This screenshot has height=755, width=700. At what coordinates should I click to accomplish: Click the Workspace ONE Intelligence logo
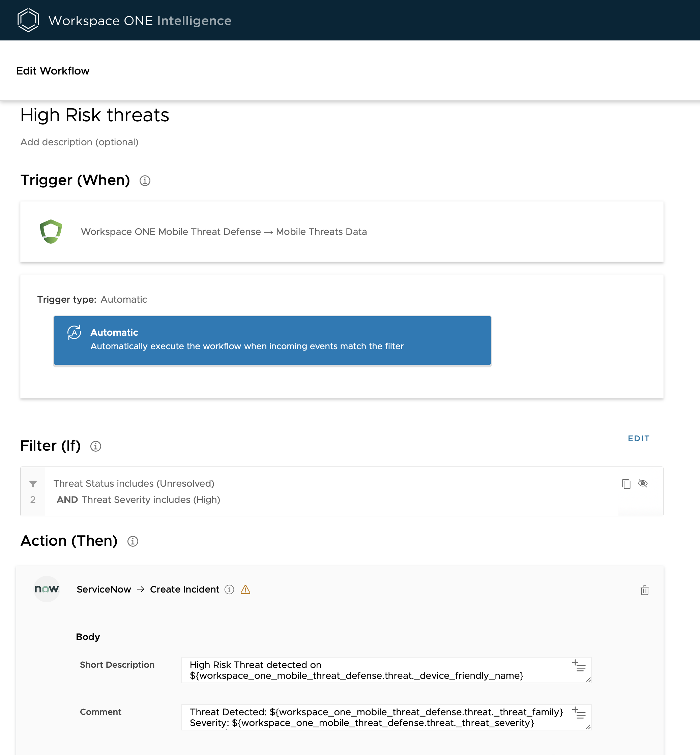pos(28,20)
